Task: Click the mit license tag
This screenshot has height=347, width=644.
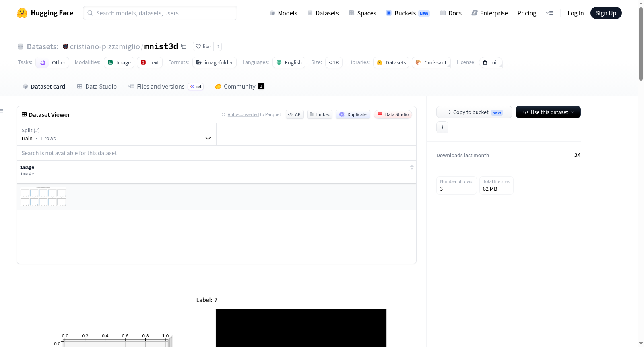Action: click(x=491, y=62)
